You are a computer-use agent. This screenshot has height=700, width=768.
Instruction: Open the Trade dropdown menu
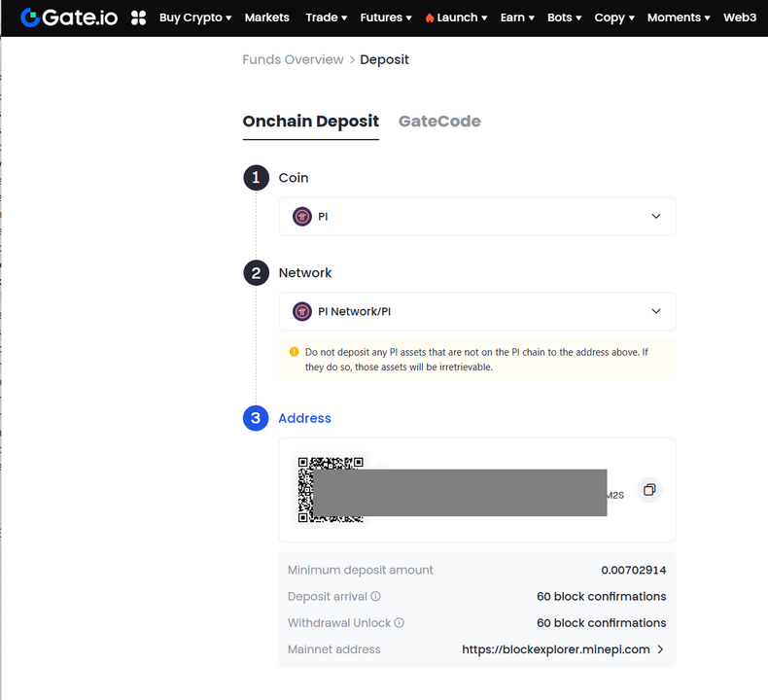[327, 17]
